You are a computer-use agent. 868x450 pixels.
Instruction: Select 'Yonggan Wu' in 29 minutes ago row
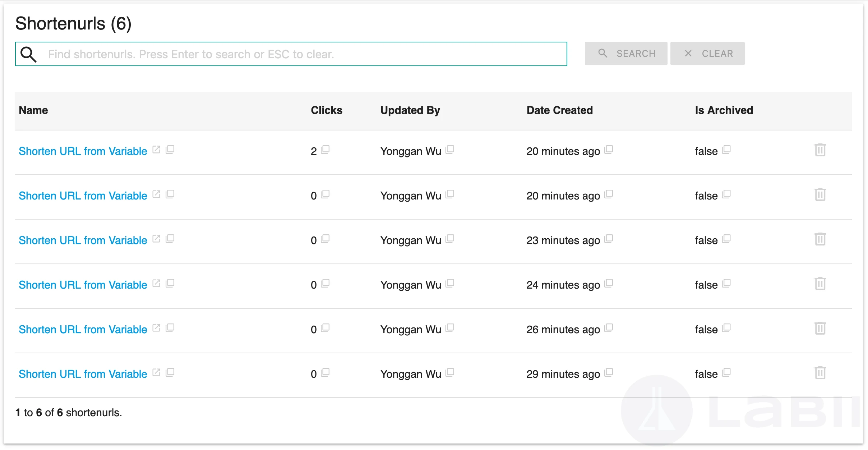point(411,374)
